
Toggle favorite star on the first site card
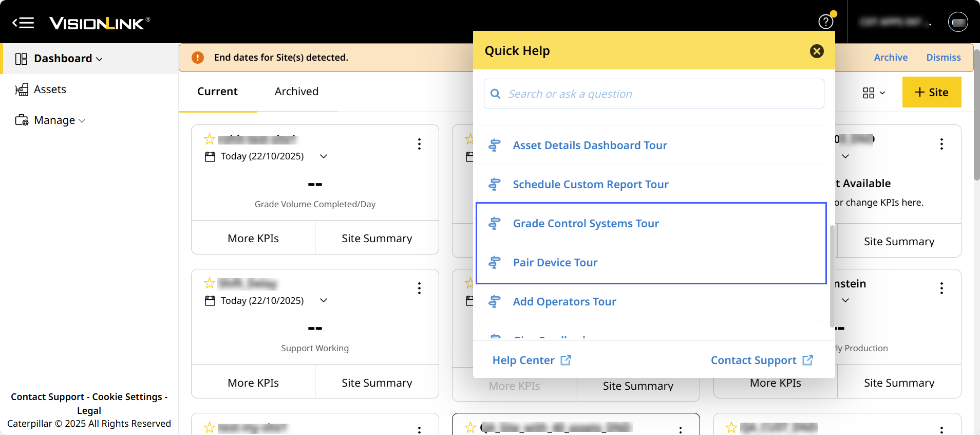point(210,139)
